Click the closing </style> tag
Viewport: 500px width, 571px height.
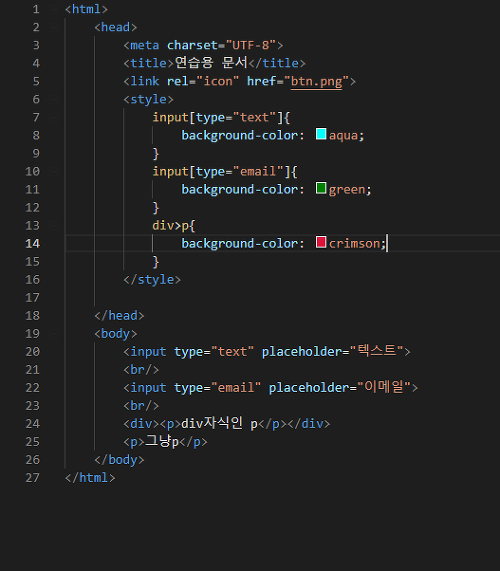152,279
